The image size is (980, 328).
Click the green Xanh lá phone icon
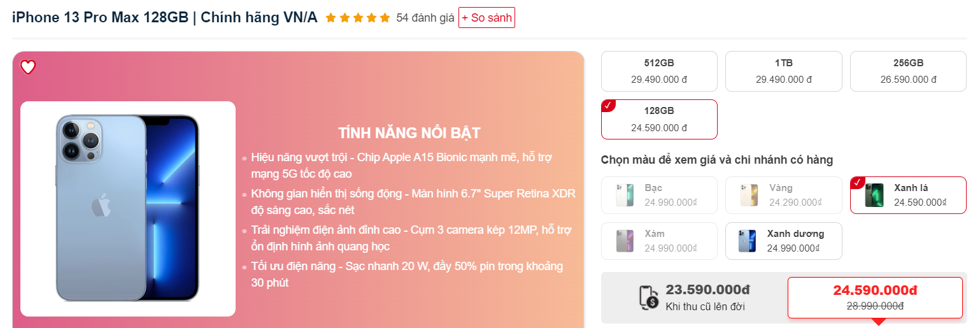(874, 195)
